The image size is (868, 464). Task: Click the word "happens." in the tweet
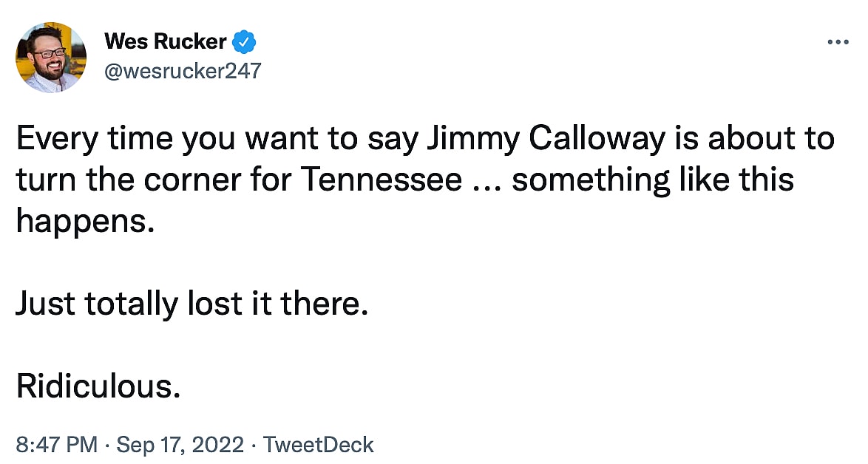86,222
